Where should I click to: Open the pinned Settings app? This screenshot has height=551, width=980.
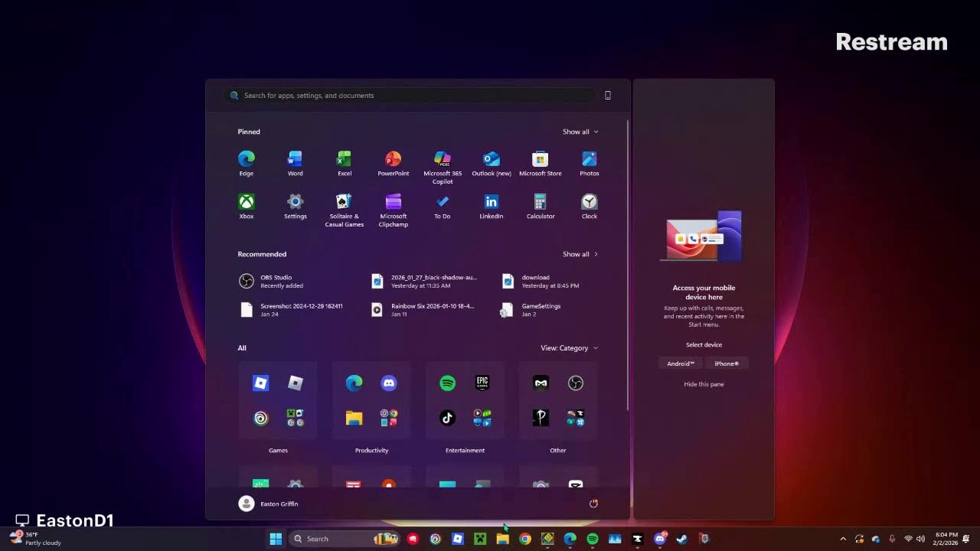(295, 206)
